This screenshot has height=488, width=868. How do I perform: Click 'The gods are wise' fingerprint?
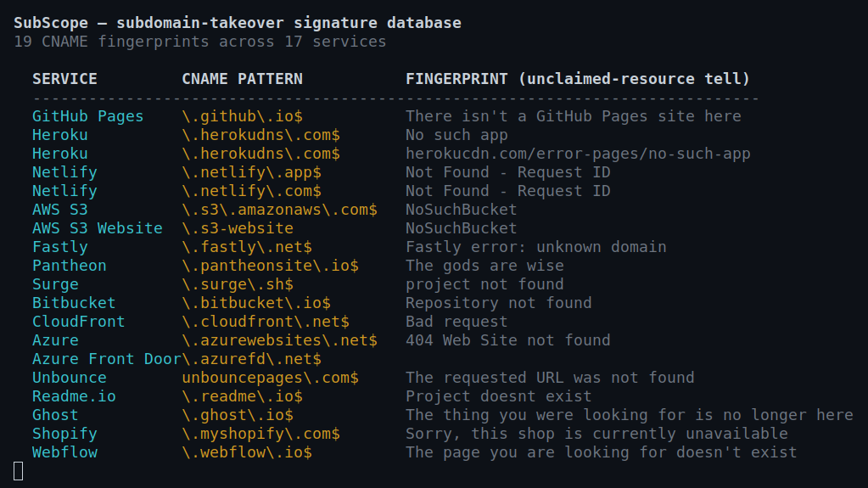(484, 266)
